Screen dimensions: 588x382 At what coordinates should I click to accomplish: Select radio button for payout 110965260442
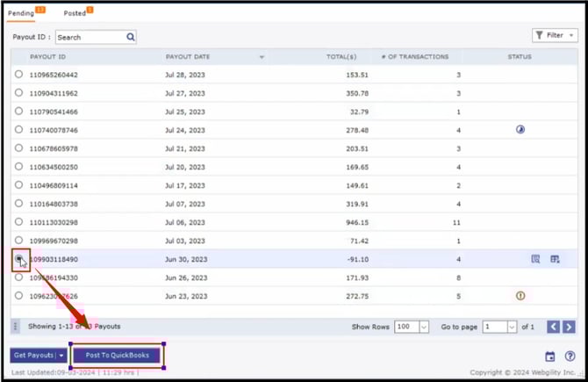[19, 75]
